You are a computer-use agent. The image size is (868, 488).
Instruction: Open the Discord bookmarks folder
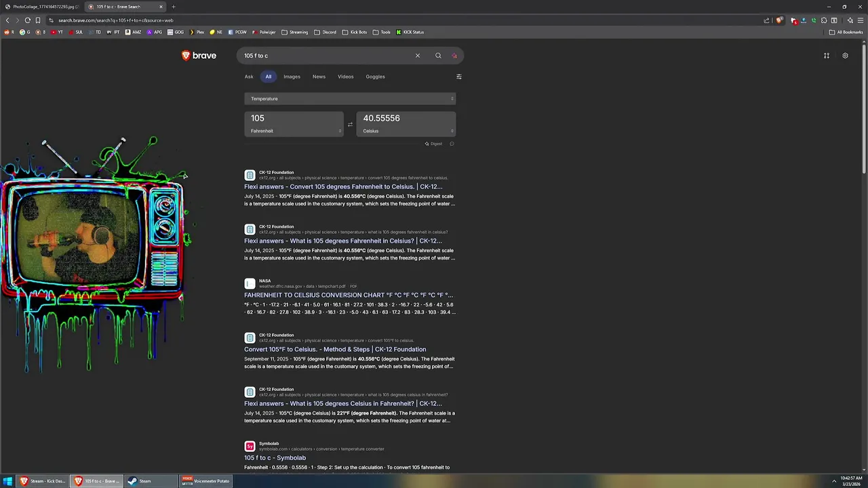tap(325, 32)
